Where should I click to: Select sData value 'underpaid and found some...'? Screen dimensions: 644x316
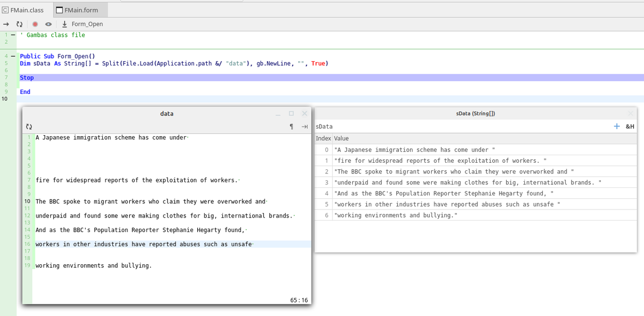(x=467, y=183)
